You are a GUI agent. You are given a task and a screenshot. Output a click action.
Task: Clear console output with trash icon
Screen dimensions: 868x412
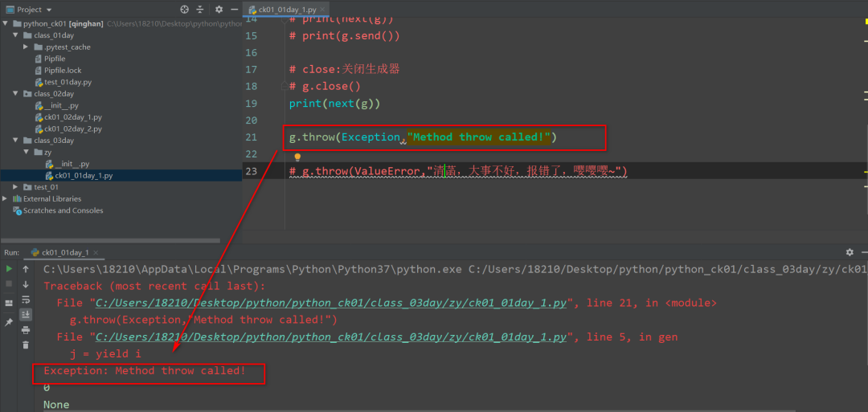click(x=26, y=345)
